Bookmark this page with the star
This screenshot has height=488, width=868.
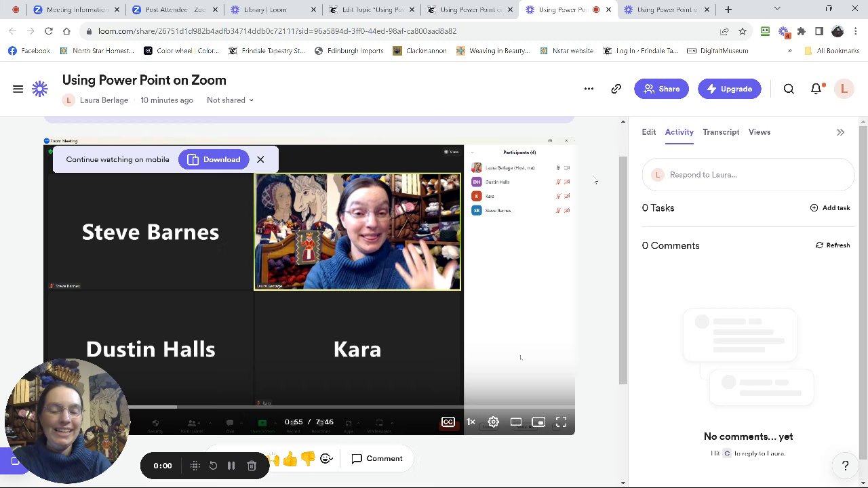pyautogui.click(x=743, y=31)
